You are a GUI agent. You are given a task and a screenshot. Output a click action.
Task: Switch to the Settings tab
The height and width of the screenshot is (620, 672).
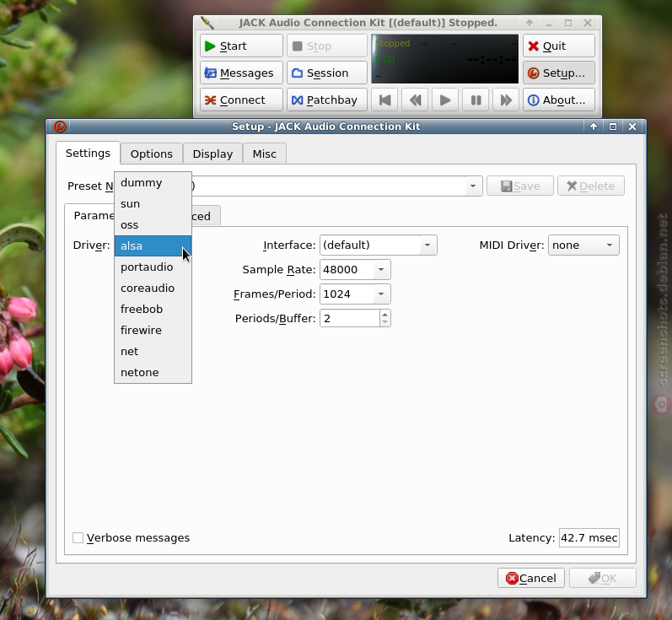(x=88, y=153)
